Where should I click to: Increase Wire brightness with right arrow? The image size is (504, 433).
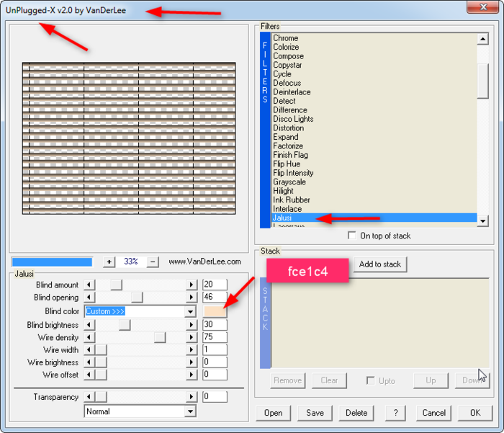click(192, 362)
